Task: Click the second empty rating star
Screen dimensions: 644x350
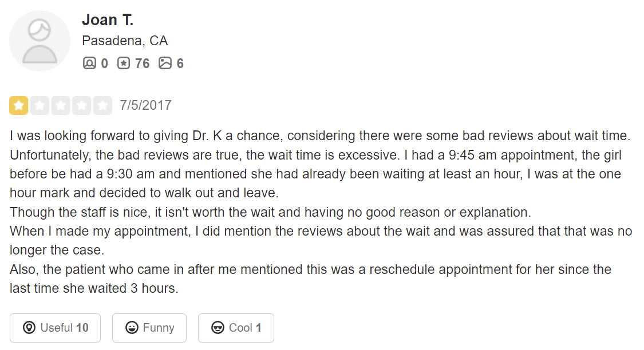Action: click(40, 105)
